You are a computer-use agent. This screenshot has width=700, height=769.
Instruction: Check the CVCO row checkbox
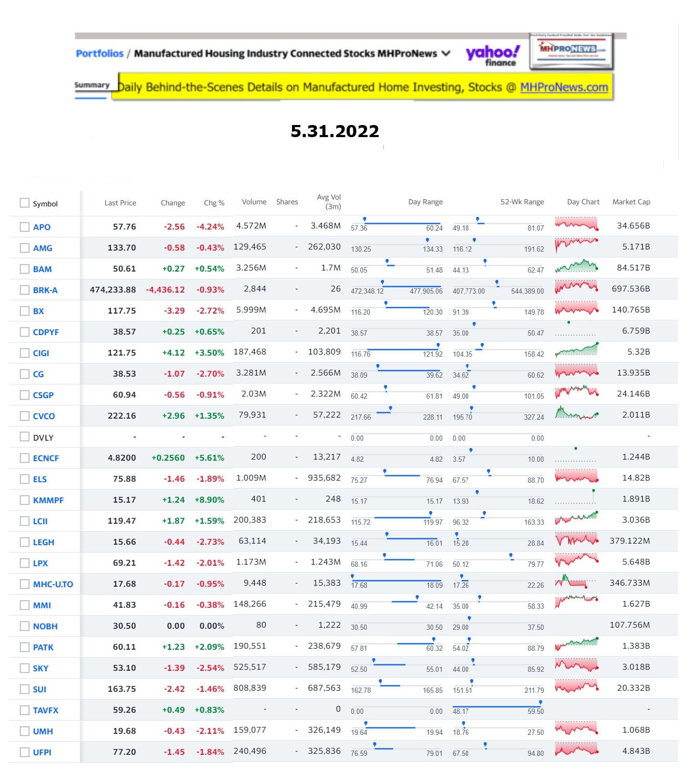(24, 416)
